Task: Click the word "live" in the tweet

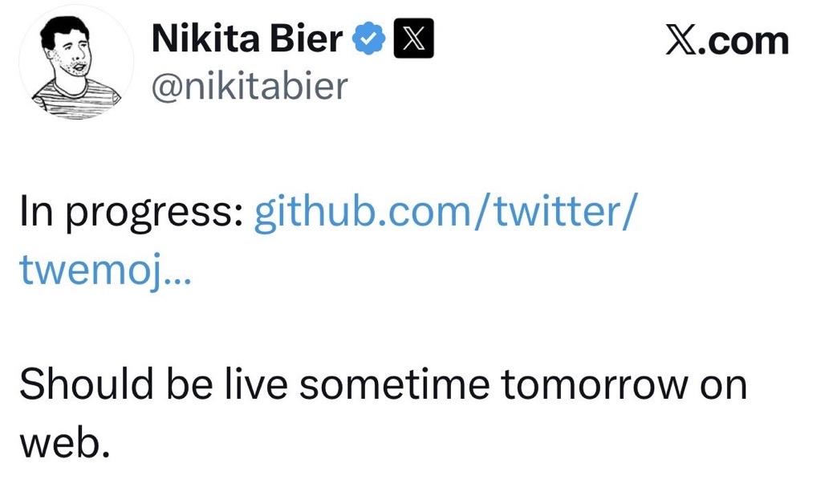Action: pos(254,386)
